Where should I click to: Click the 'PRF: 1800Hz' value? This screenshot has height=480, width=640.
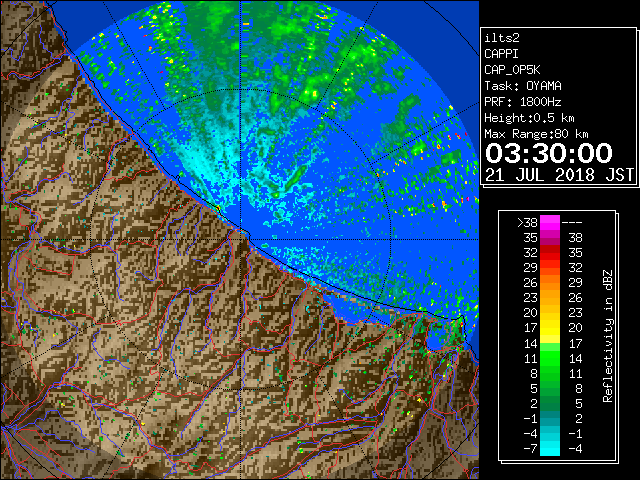coord(523,102)
